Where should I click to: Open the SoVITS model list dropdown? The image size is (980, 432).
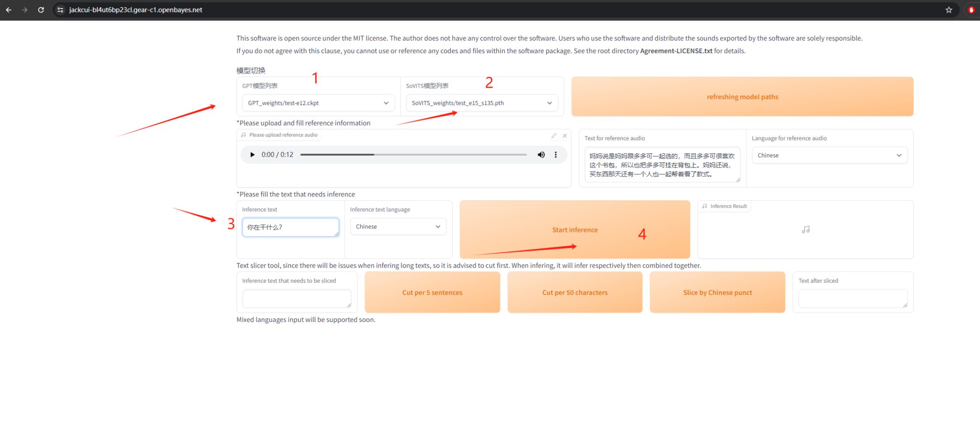pyautogui.click(x=482, y=103)
